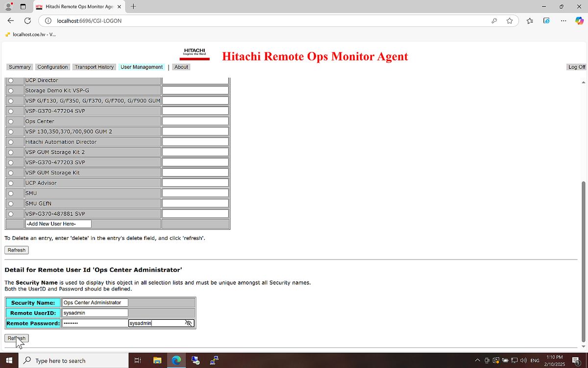Open the browser profile icon

pyautogui.click(x=8, y=7)
